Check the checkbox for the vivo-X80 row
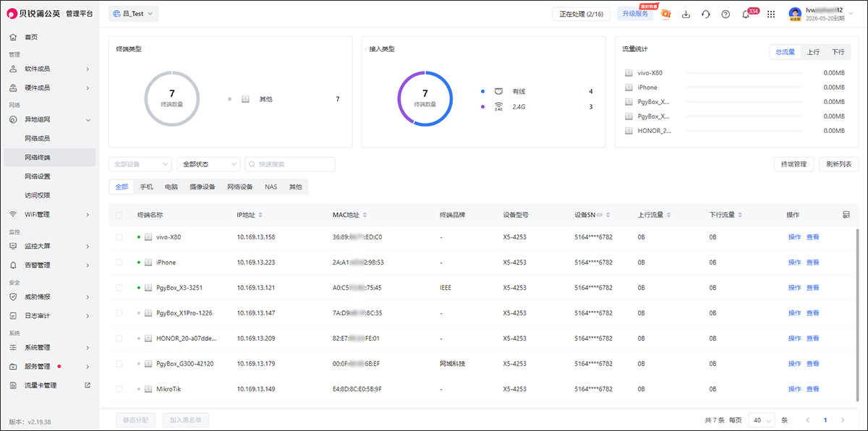This screenshot has height=431, width=868. pyautogui.click(x=120, y=237)
